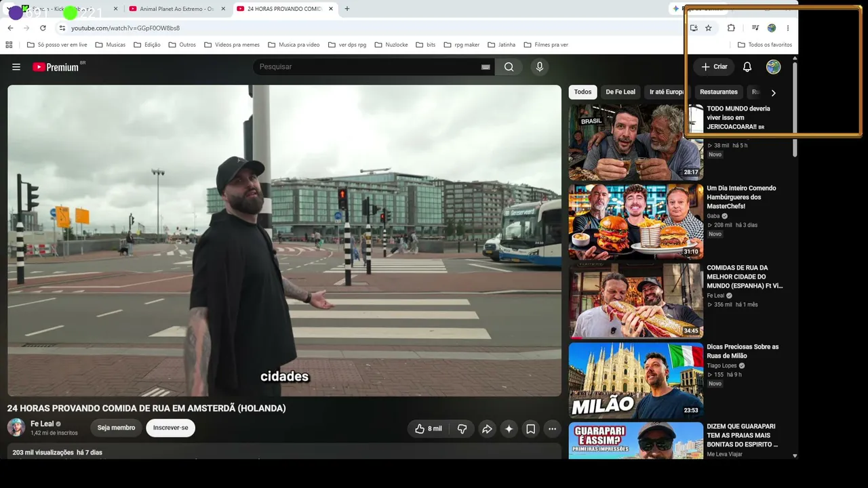Go back using the browser back arrow

tap(10, 28)
